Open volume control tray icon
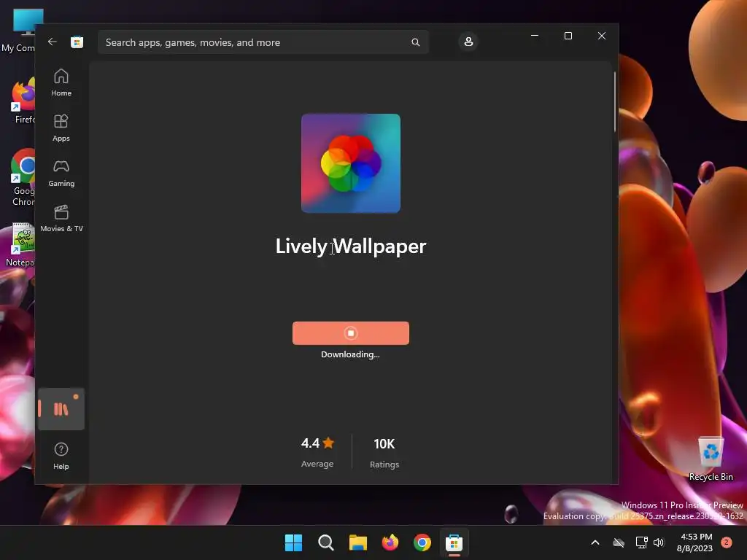 659,542
